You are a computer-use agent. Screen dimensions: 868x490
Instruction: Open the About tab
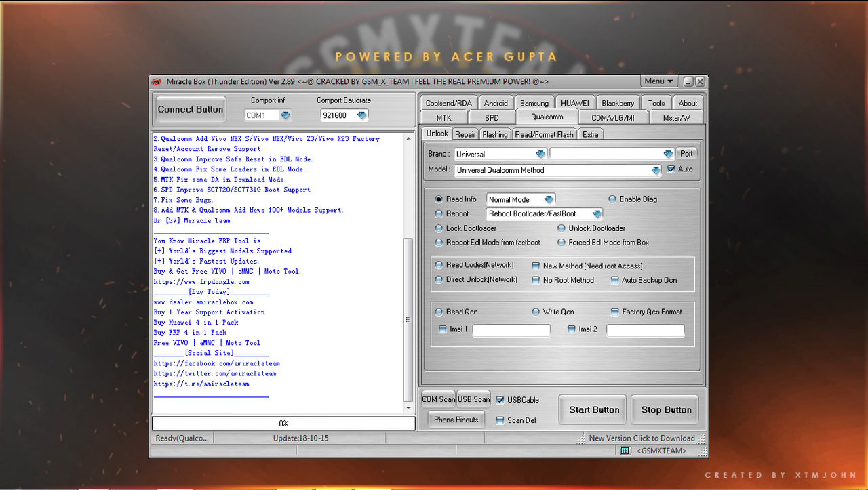tap(688, 103)
